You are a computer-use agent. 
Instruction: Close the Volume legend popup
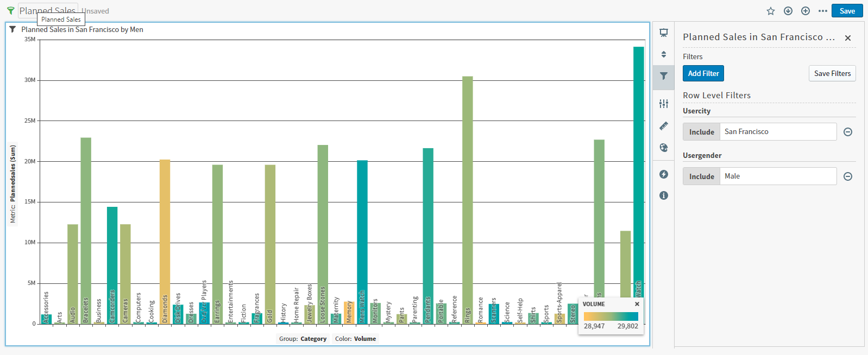637,304
